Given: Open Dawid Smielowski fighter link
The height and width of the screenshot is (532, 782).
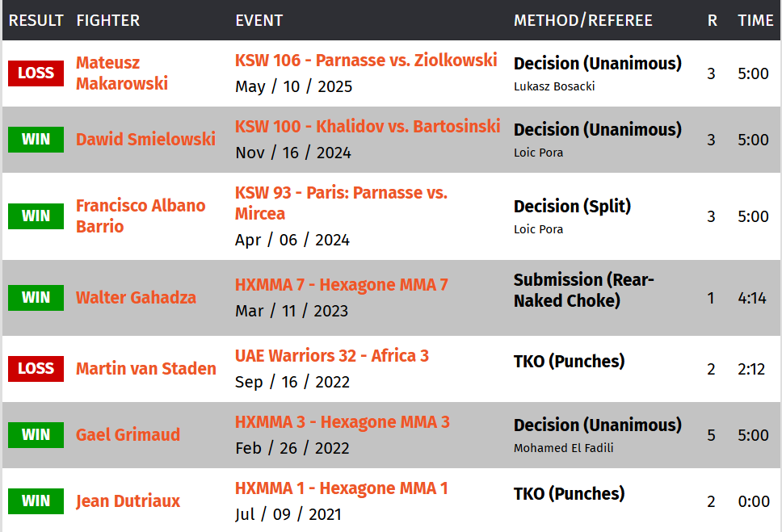Looking at the screenshot, I should click(145, 139).
